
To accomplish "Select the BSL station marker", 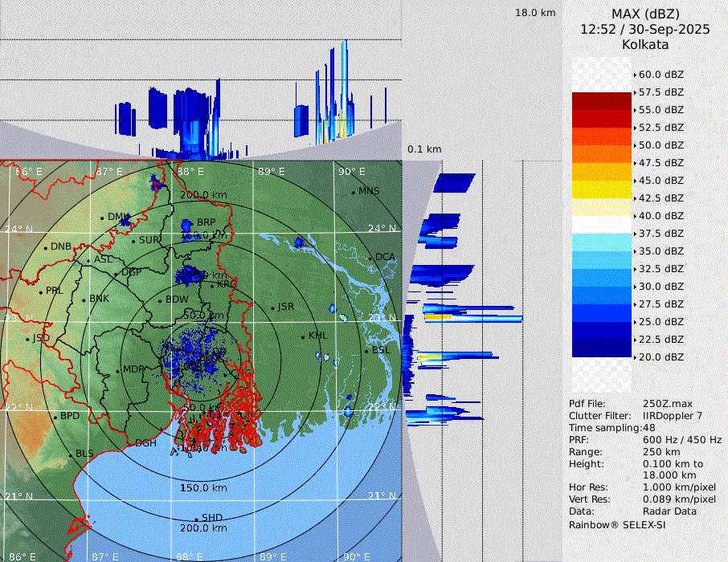I will pyautogui.click(x=366, y=351).
